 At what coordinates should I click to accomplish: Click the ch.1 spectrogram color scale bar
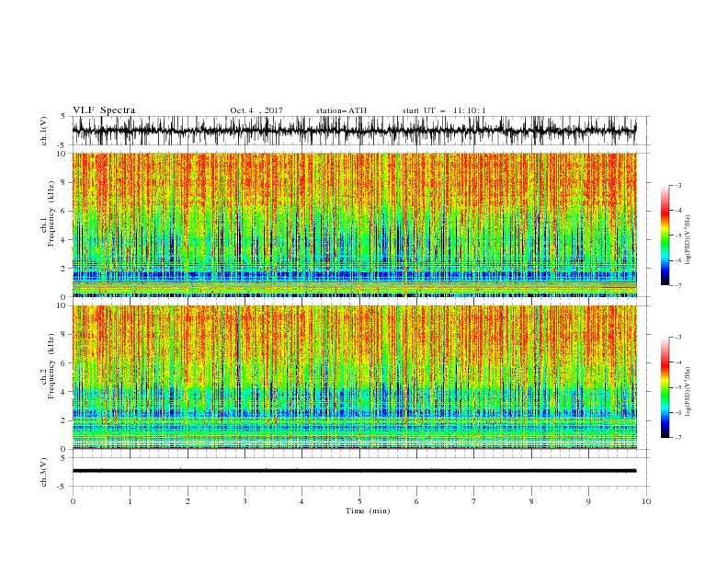pyautogui.click(x=665, y=235)
